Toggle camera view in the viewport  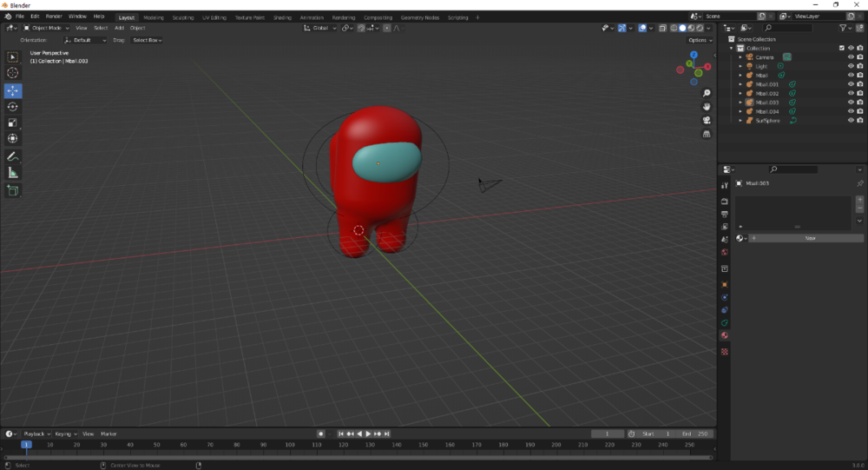[707, 120]
